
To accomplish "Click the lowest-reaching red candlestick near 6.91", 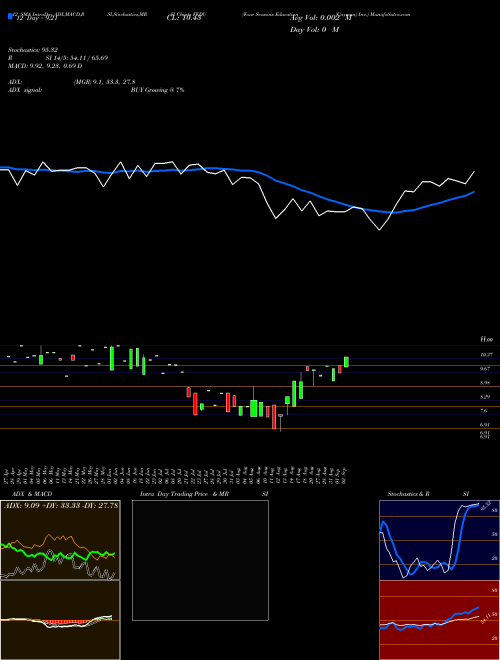I will pos(274,417).
